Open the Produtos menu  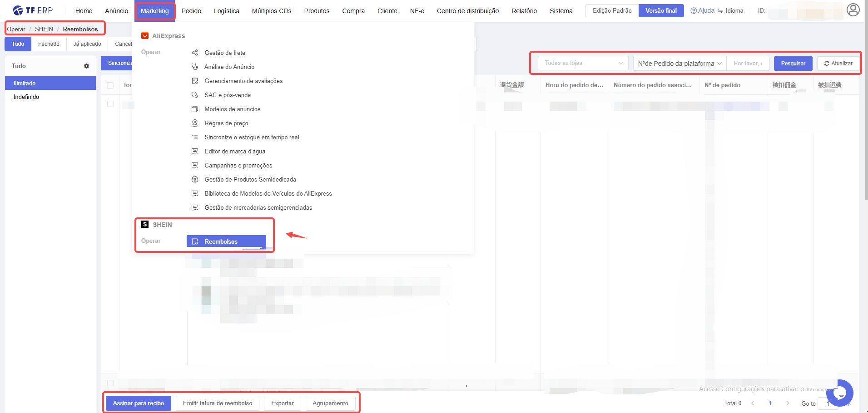click(317, 11)
